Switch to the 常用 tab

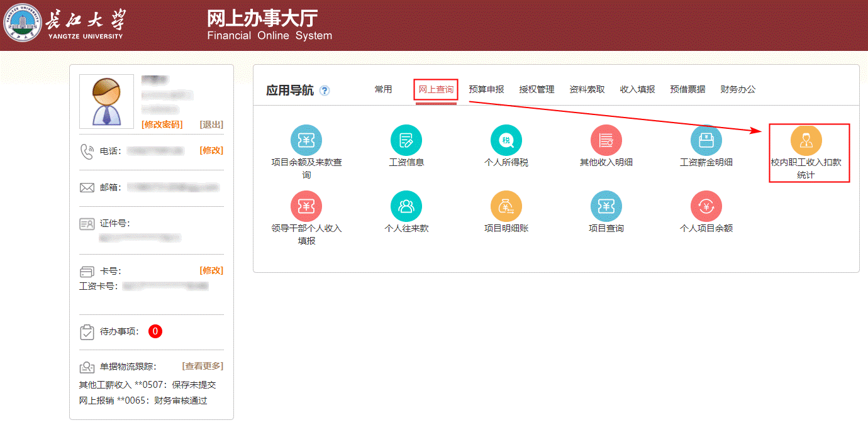coord(383,89)
